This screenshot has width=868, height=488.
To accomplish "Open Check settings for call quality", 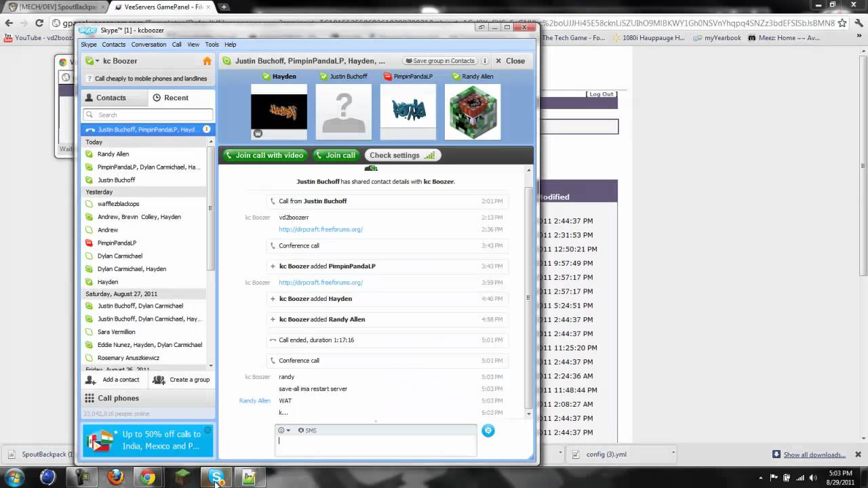I will click(x=402, y=155).
